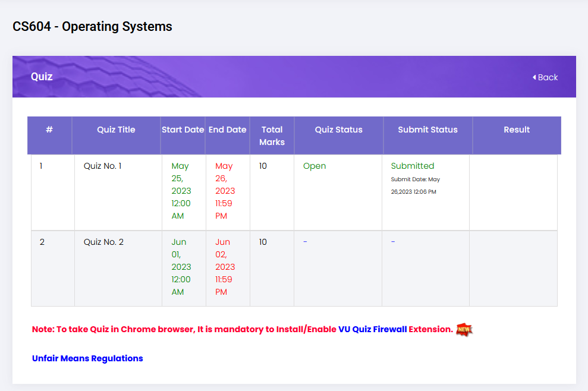Click the Submitted status text
This screenshot has height=391, width=588.
click(x=413, y=166)
